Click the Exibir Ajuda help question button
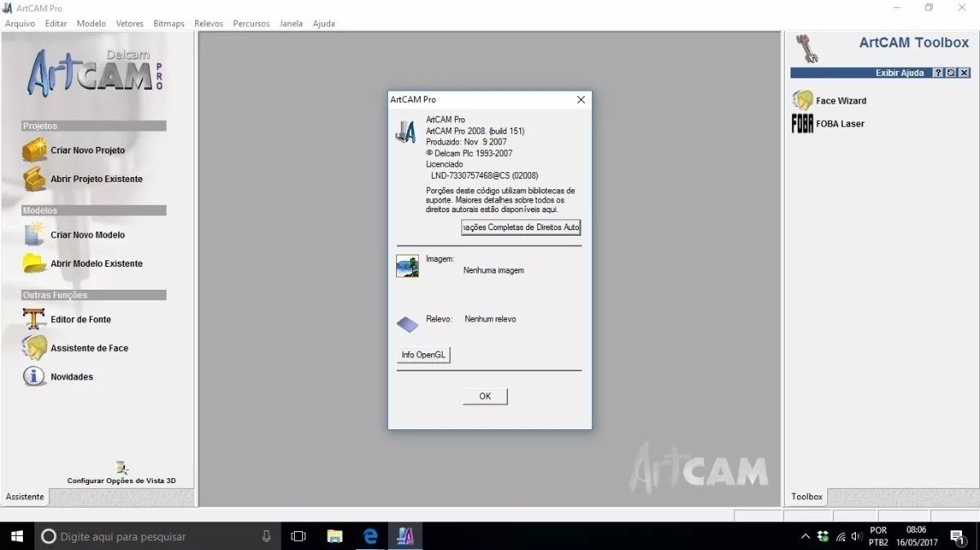980x550 pixels. (938, 73)
